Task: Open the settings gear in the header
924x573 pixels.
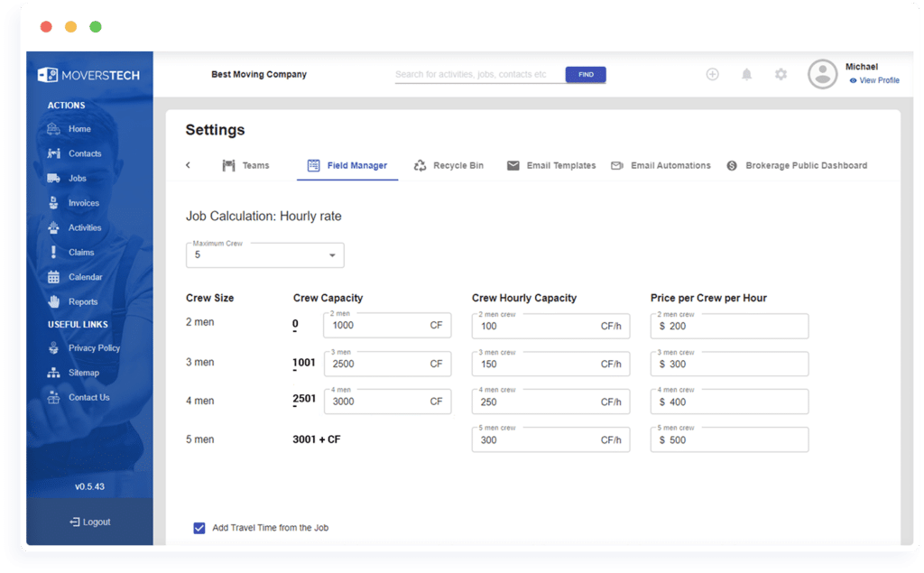Action: [x=781, y=74]
